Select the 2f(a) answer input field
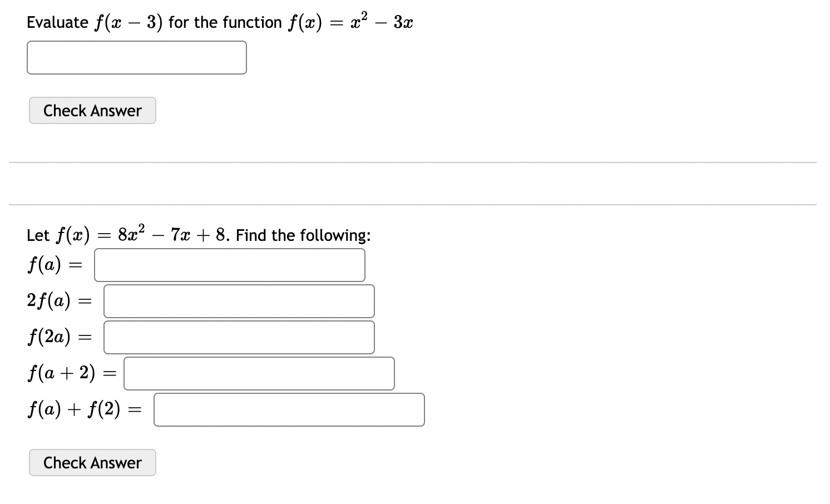This screenshot has height=504, width=830. coord(238,301)
